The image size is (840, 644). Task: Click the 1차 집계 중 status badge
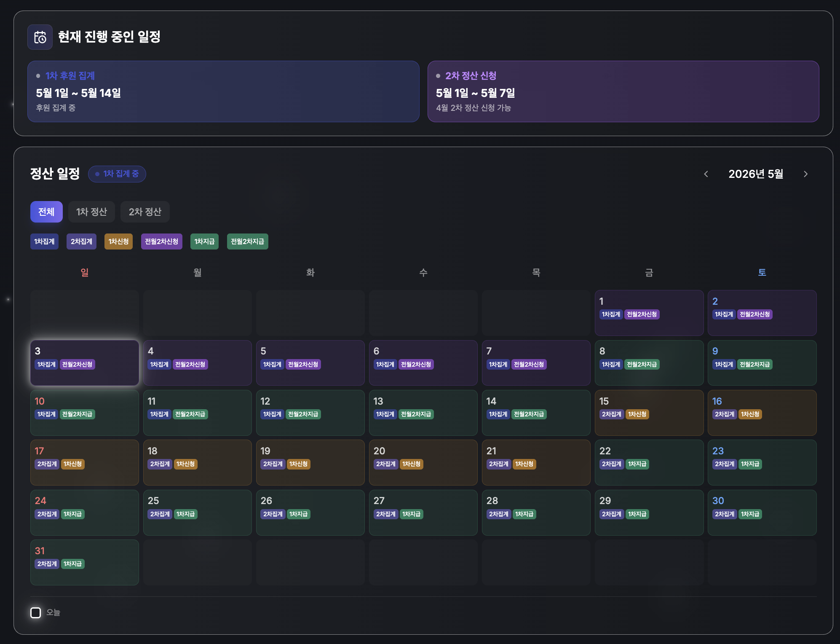[x=117, y=174]
